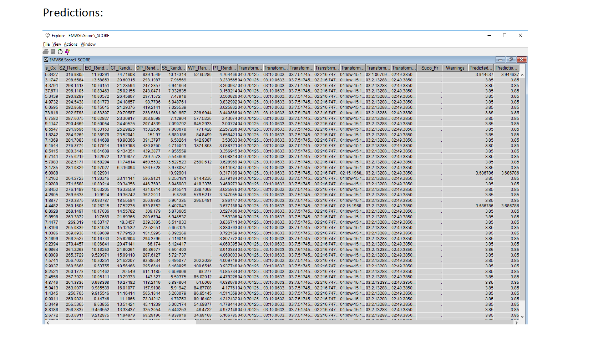Image resolution: width=598 pixels, height=364 pixels.
Task: Click the S2_Rendi column header
Action: (70, 67)
